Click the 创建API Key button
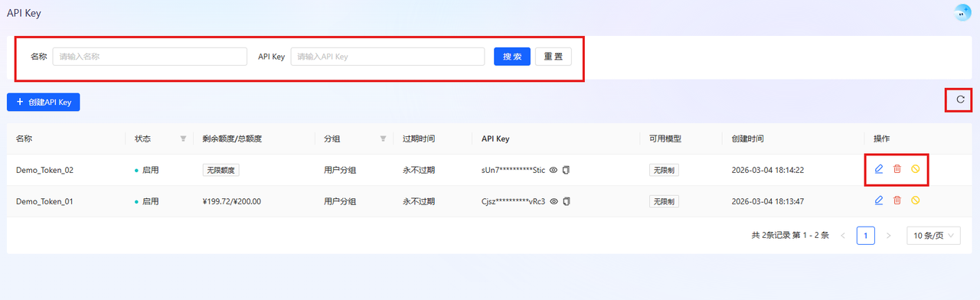The width and height of the screenshot is (980, 300). tap(44, 102)
